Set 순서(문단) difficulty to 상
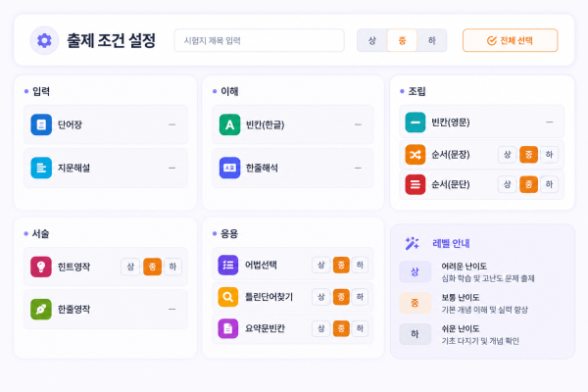The image size is (588, 392). pos(508,184)
